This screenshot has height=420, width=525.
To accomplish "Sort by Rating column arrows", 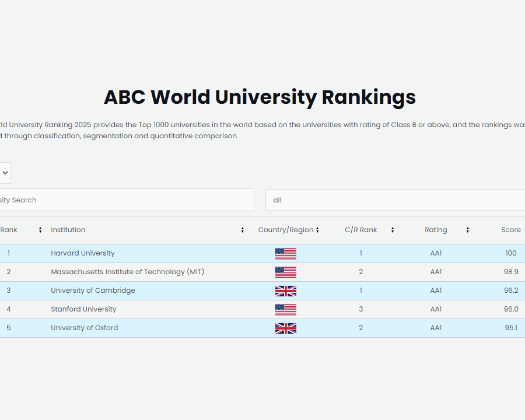I will (x=468, y=230).
